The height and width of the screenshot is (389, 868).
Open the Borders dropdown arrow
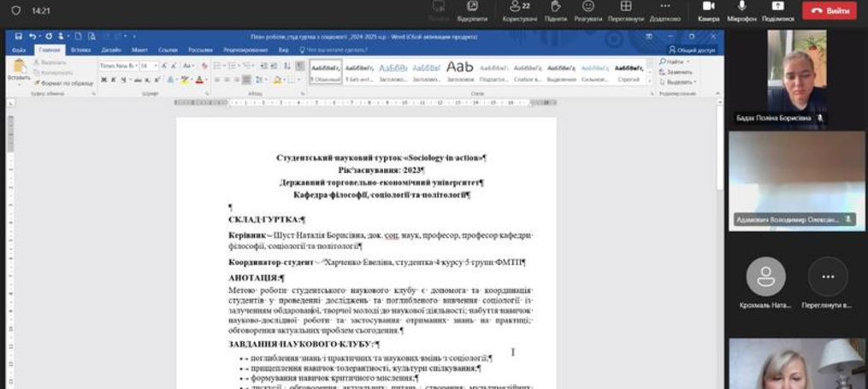click(x=299, y=80)
